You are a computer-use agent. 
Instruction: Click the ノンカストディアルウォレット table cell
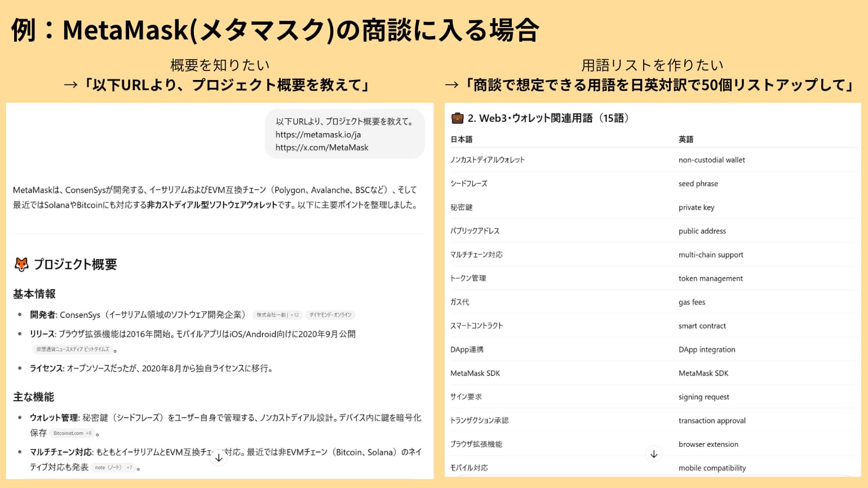488,160
